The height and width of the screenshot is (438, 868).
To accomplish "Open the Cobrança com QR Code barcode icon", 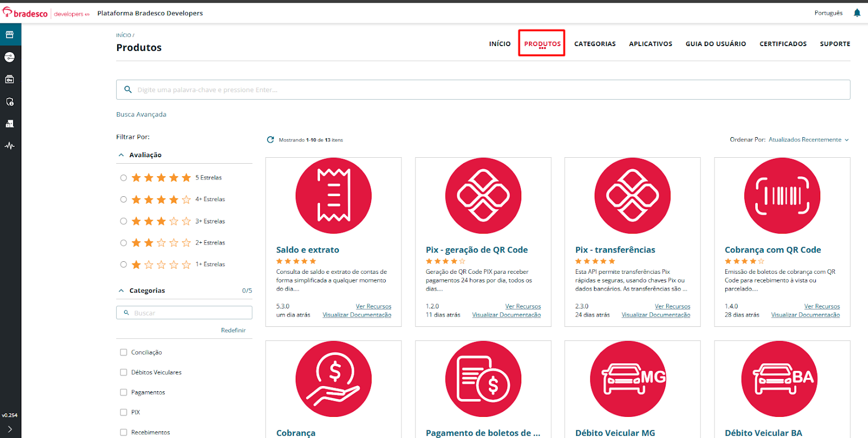I will (782, 196).
